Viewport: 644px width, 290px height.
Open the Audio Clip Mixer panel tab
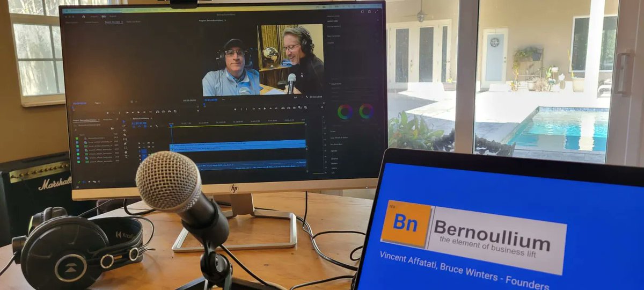click(x=134, y=21)
